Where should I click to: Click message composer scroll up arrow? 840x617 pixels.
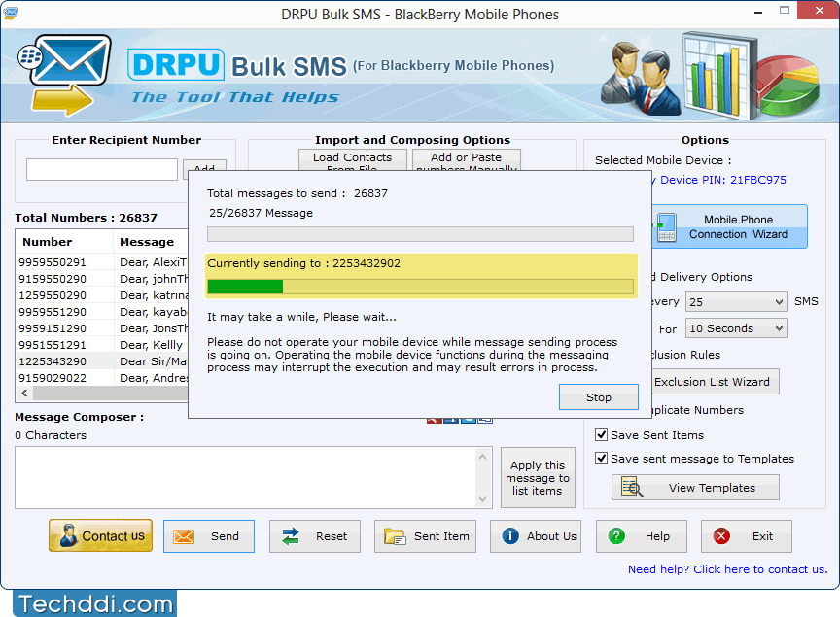coord(482,457)
